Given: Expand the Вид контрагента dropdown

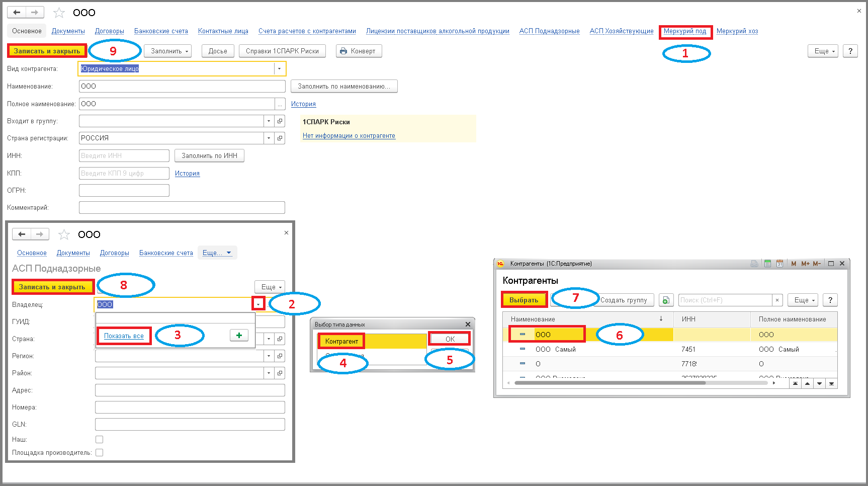Looking at the screenshot, I should [x=279, y=68].
